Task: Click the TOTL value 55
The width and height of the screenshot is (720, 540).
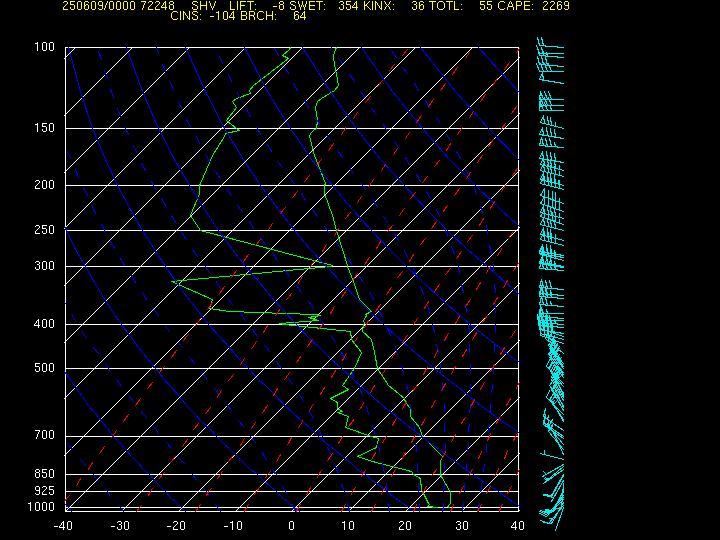Action: click(x=486, y=6)
